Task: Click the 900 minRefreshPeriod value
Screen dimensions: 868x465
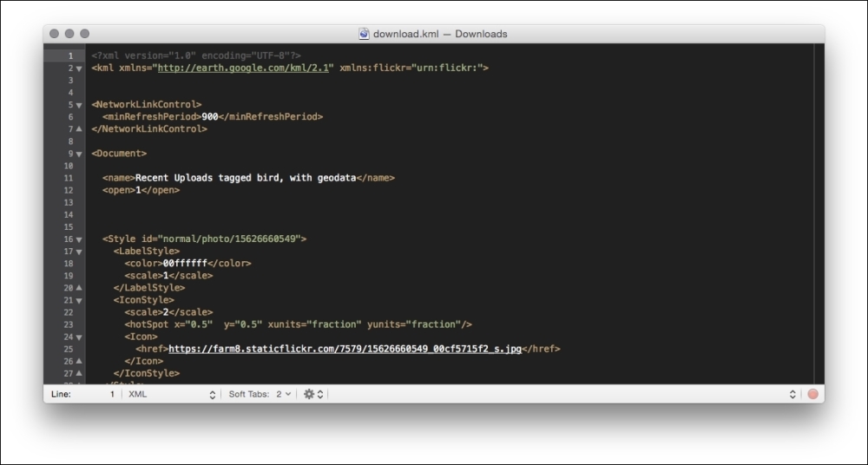Action: 210,117
